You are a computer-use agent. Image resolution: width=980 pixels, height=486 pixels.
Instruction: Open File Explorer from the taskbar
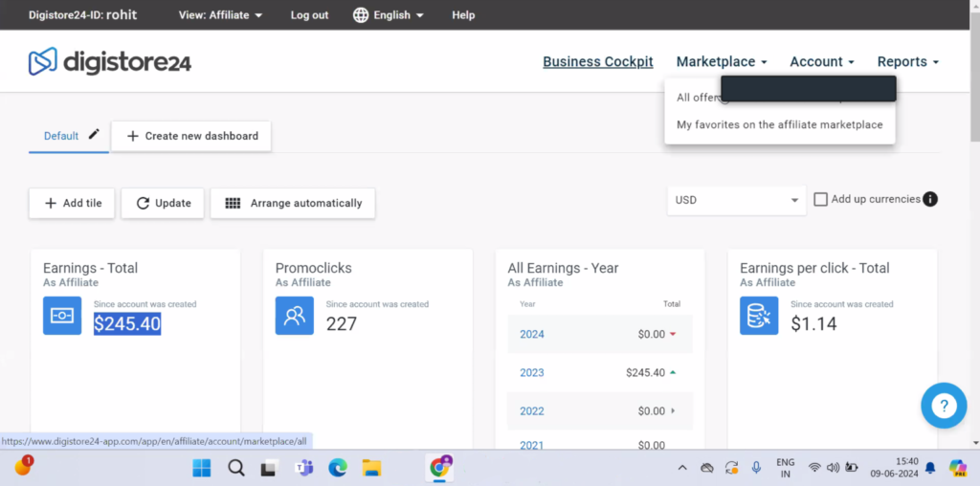pyautogui.click(x=371, y=468)
